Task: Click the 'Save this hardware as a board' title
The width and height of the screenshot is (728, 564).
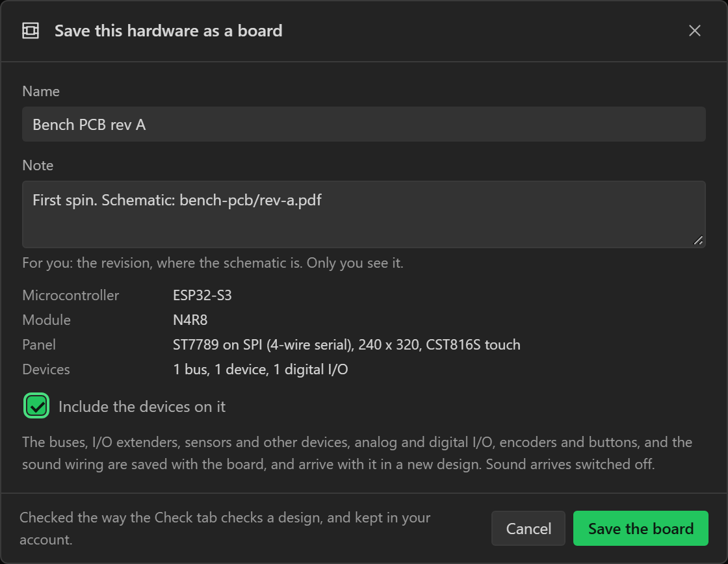Action: point(168,31)
